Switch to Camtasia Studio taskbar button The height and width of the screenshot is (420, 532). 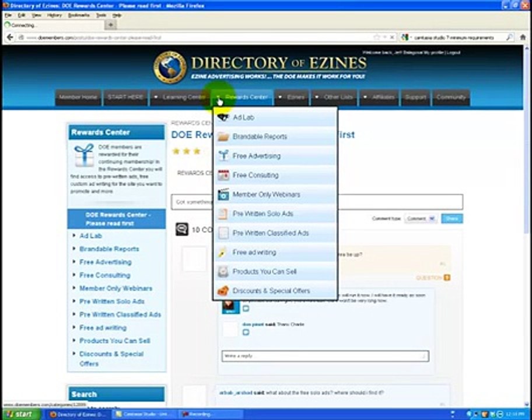pyautogui.click(x=146, y=414)
